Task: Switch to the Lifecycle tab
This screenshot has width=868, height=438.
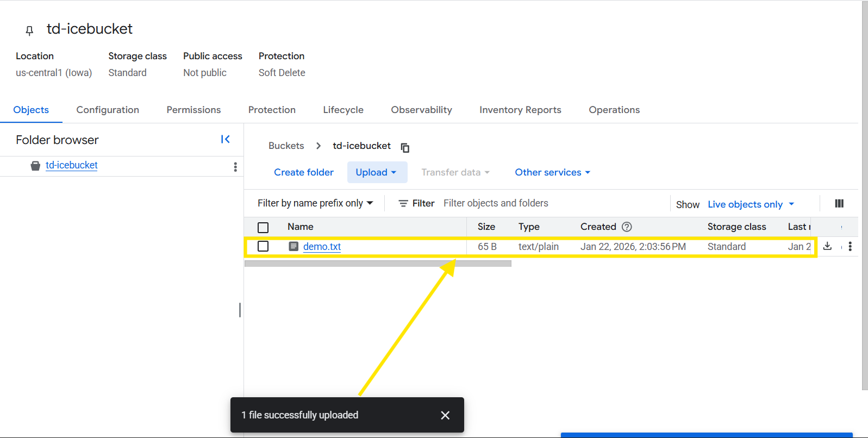Action: [x=343, y=110]
